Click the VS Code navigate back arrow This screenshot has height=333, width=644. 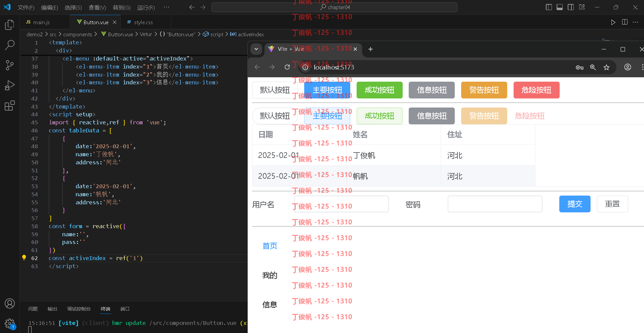point(192,7)
